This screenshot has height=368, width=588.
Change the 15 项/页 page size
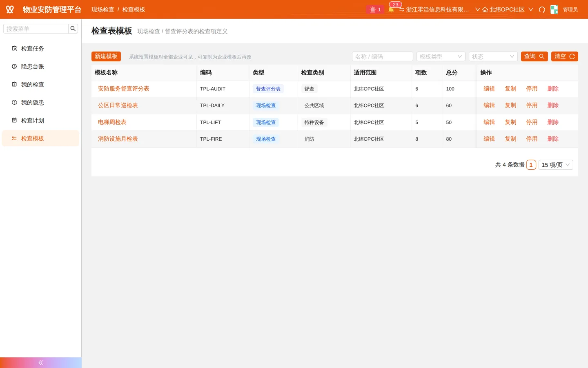click(x=556, y=165)
